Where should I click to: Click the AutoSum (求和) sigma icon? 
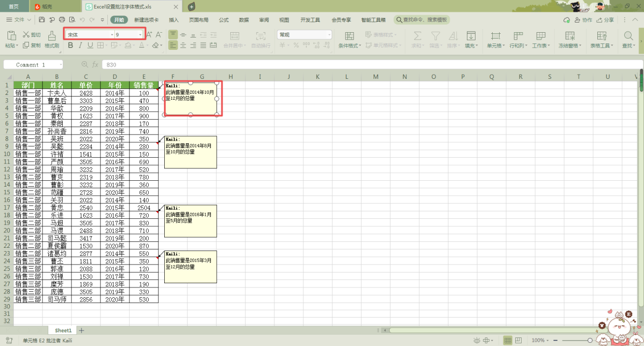[x=417, y=36]
